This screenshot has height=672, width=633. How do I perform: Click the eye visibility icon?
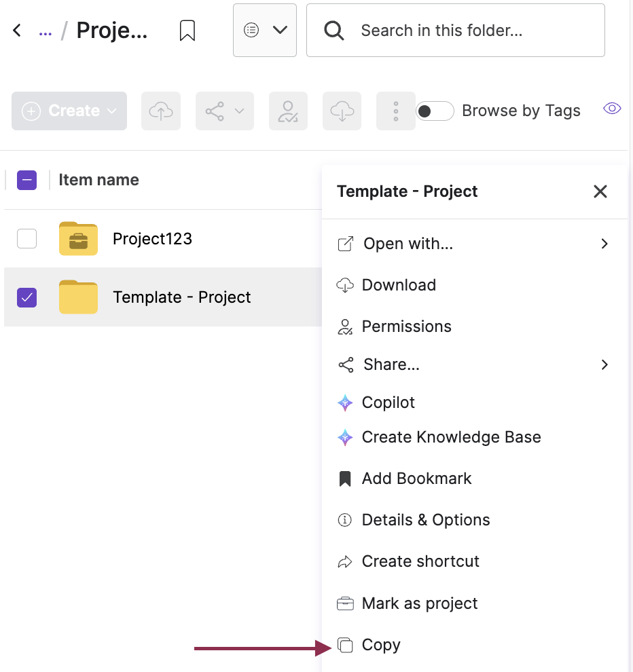pyautogui.click(x=612, y=109)
